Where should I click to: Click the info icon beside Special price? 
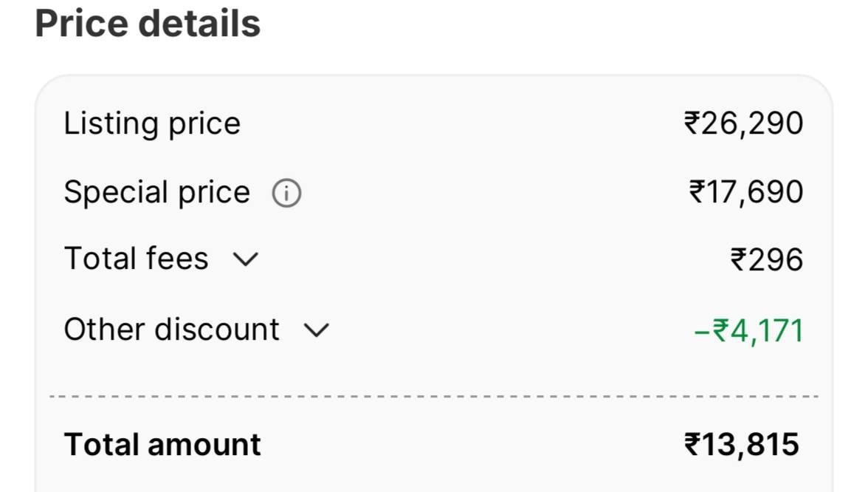(286, 194)
